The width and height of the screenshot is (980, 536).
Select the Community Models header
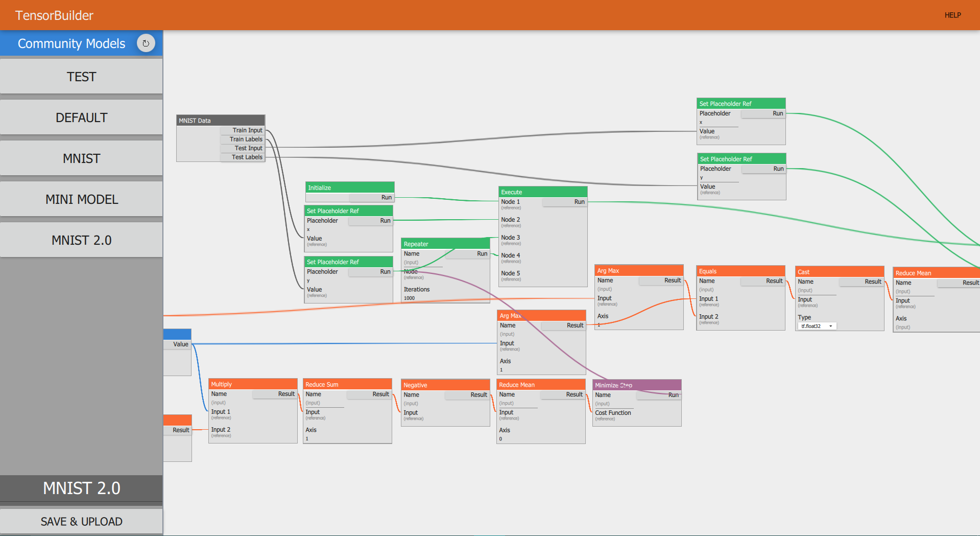(x=71, y=43)
